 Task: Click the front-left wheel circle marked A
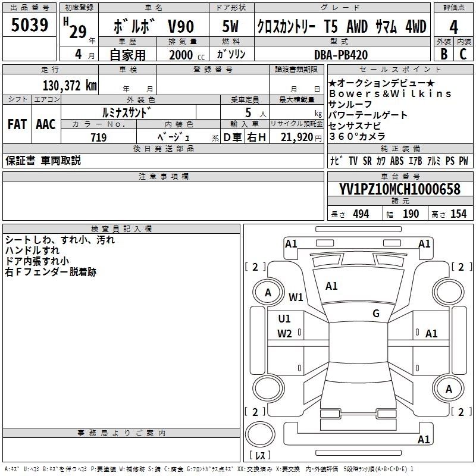(x=268, y=292)
